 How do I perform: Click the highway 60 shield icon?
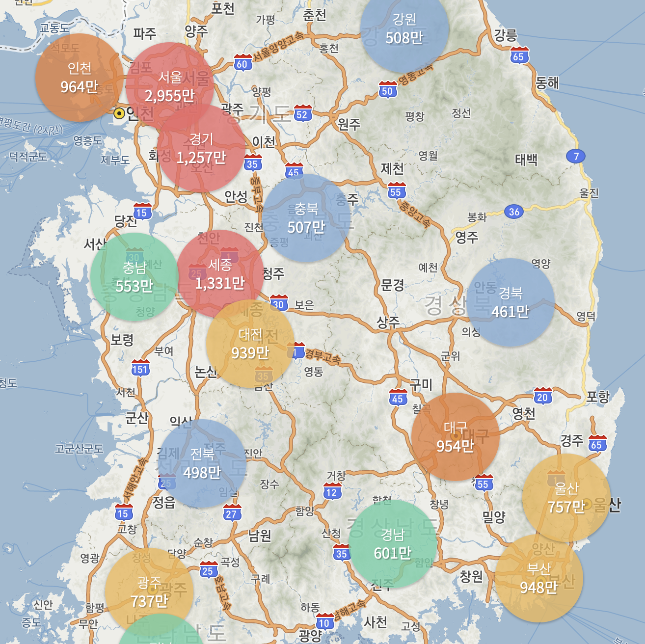[x=242, y=62]
